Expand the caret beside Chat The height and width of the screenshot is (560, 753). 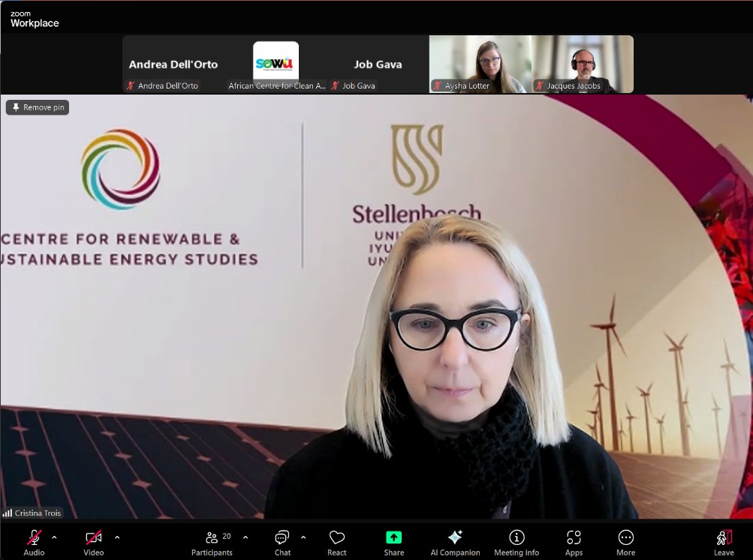coord(303,537)
